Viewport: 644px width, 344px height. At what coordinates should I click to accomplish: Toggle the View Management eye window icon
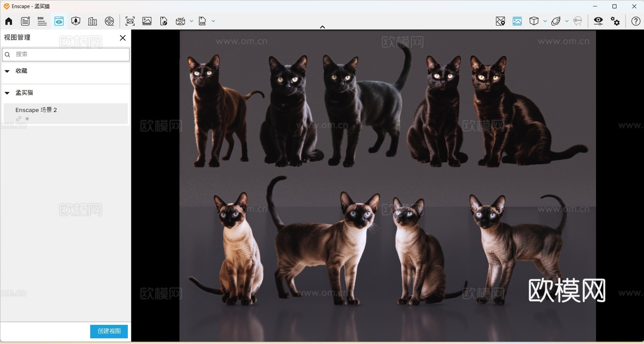click(x=59, y=21)
